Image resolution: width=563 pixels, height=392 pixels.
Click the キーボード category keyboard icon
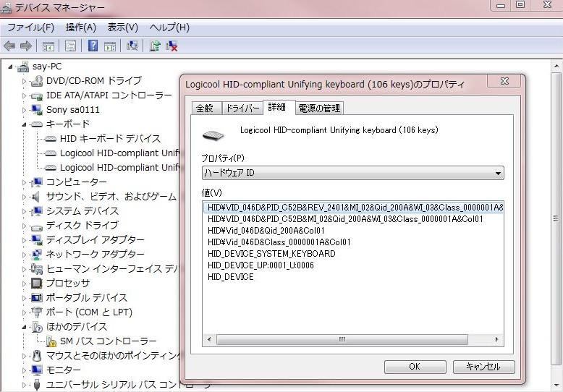[x=37, y=124]
